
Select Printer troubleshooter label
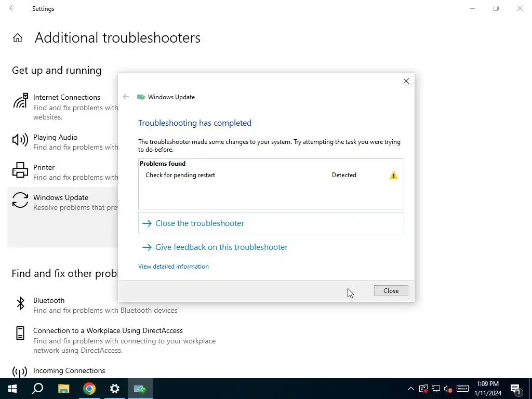44,168
